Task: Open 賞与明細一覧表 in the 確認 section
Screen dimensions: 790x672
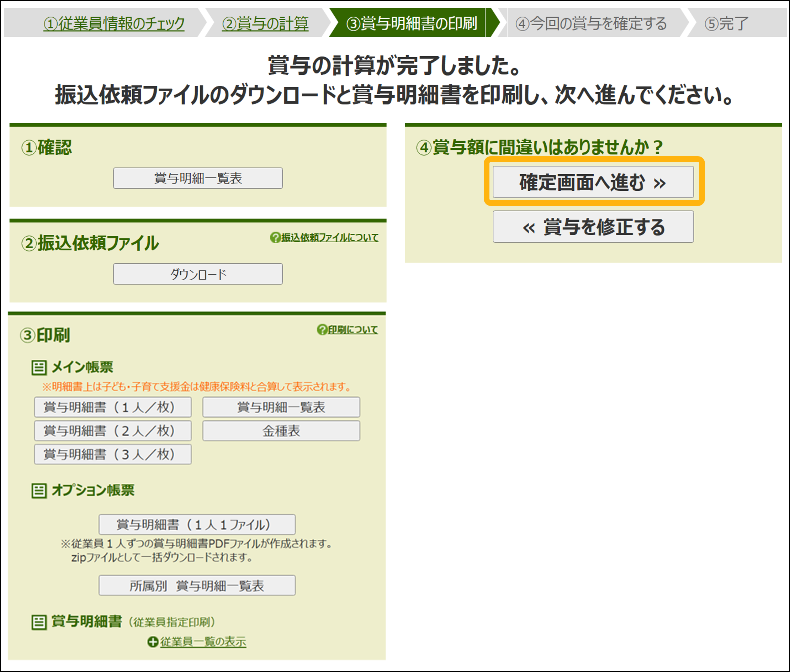Action: [x=198, y=178]
